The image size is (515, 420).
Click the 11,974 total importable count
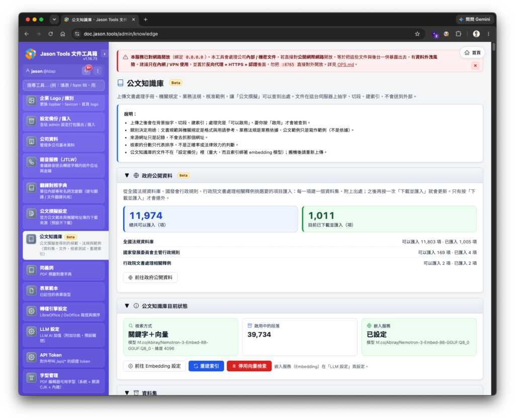pos(146,216)
